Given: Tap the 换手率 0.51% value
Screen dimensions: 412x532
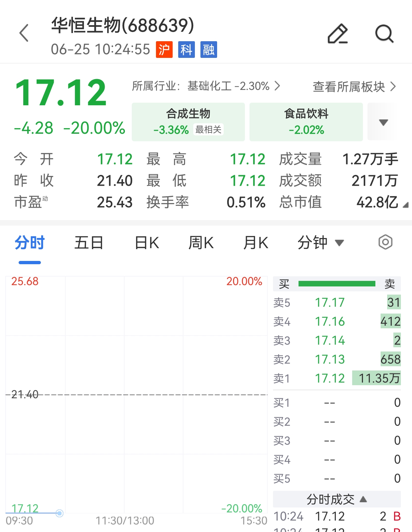Looking at the screenshot, I should point(246,202).
